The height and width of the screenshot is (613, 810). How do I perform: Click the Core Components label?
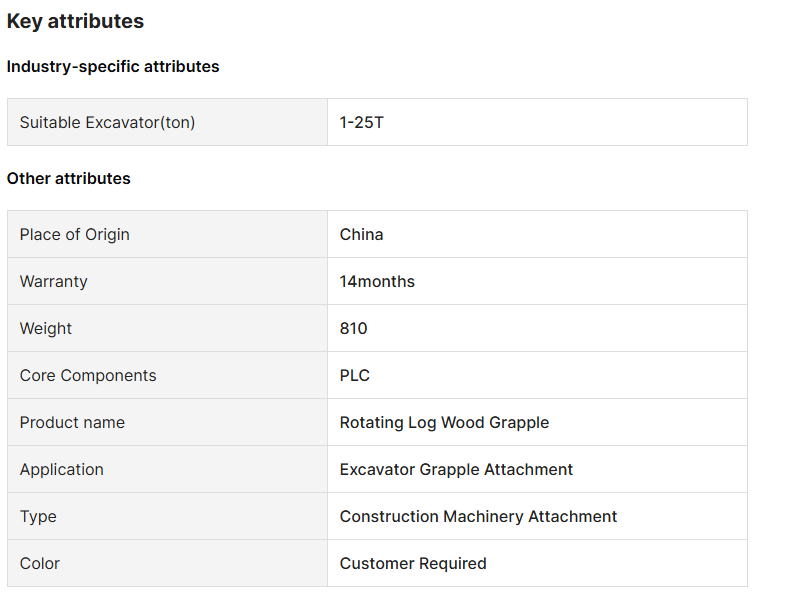click(88, 376)
